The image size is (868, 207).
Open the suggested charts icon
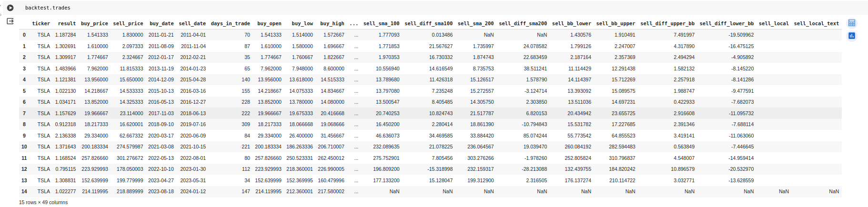(852, 36)
